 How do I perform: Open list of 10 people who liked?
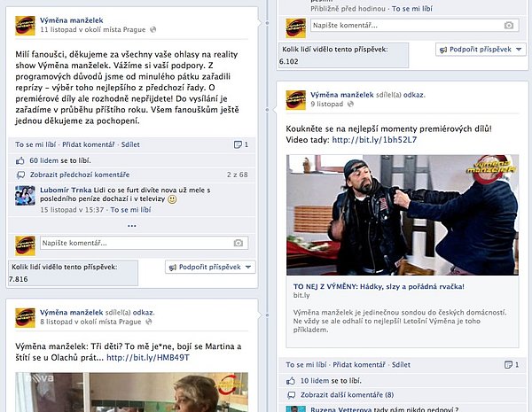pos(315,380)
